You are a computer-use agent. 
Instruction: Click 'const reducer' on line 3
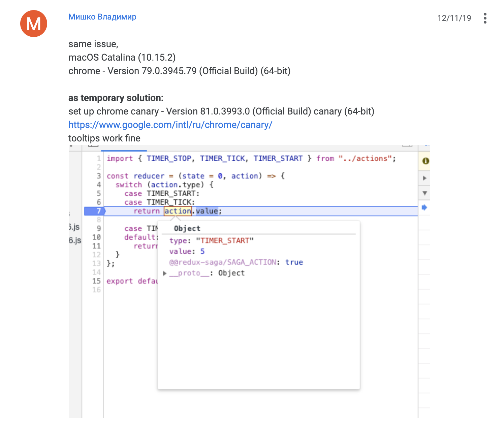(135, 176)
